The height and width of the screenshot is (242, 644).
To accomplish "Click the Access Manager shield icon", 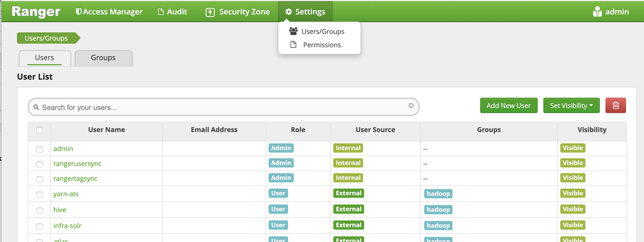I will tap(79, 12).
